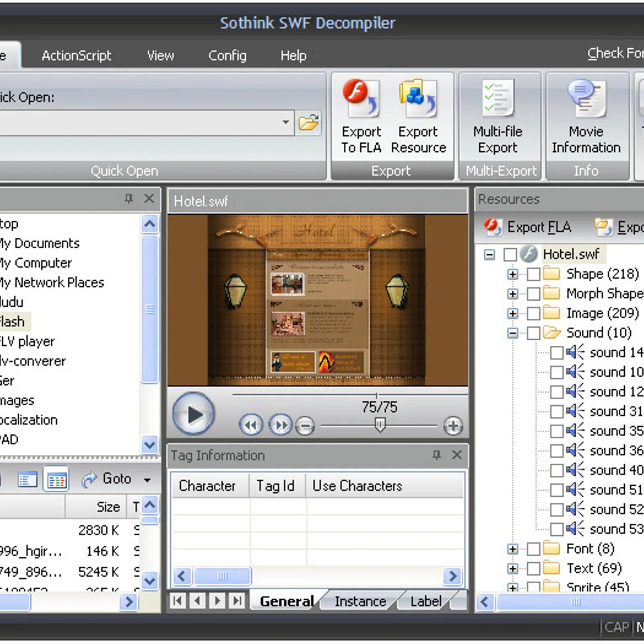Viewport: 644px width, 644px height.
Task: Click folder tree scroll down arrow
Action: point(150,445)
